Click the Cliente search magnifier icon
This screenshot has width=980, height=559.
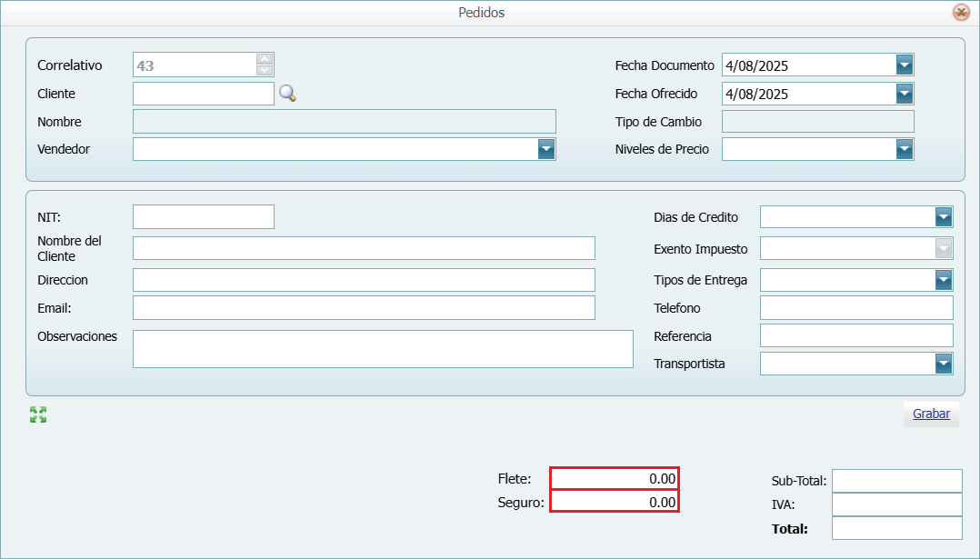coord(287,94)
